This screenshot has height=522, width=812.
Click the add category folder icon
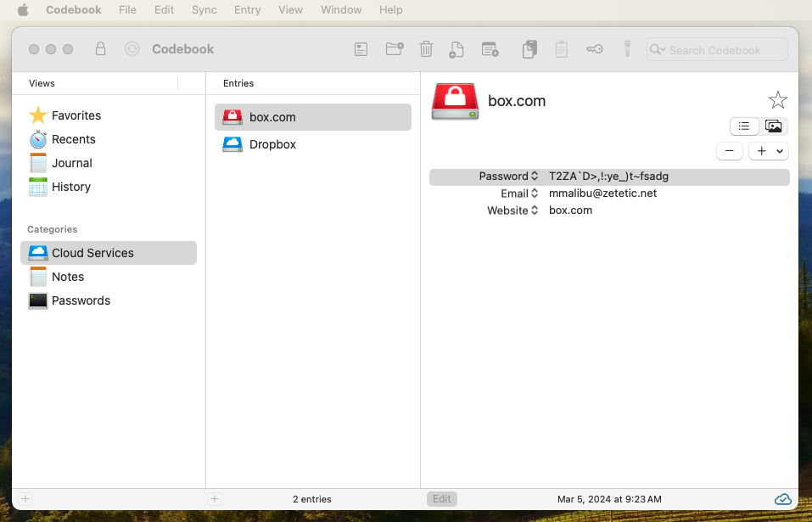395,49
